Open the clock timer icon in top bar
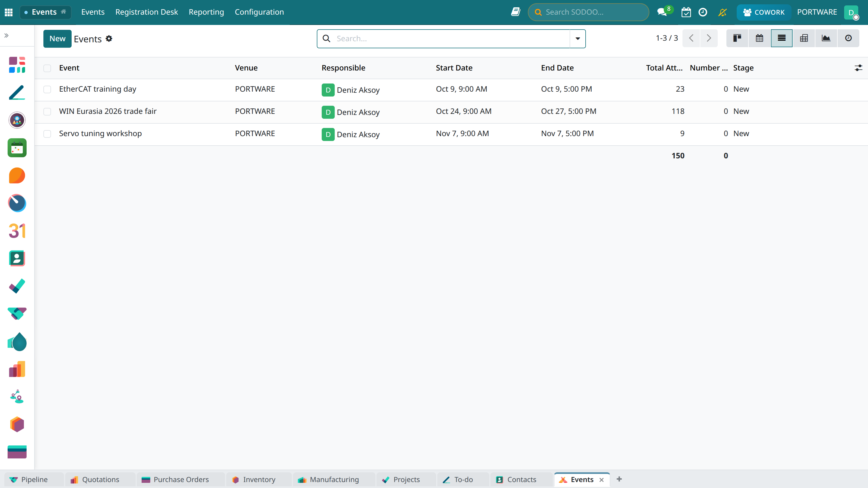 [x=703, y=12]
